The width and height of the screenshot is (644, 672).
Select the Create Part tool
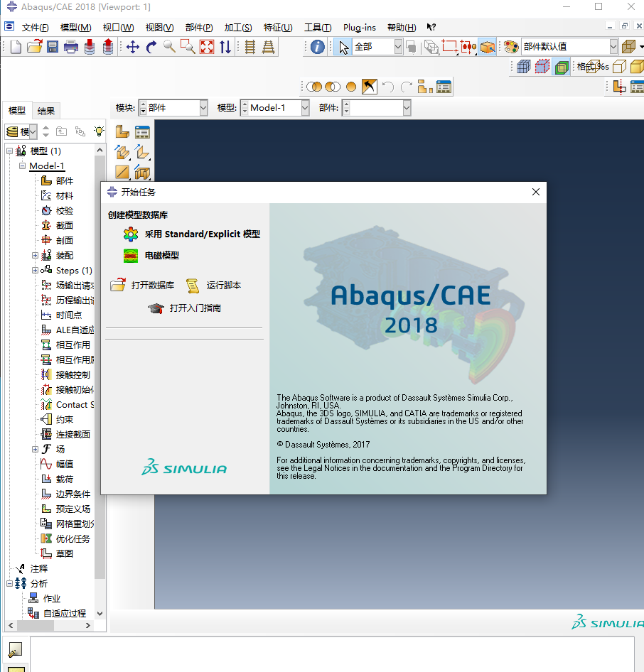[121, 132]
